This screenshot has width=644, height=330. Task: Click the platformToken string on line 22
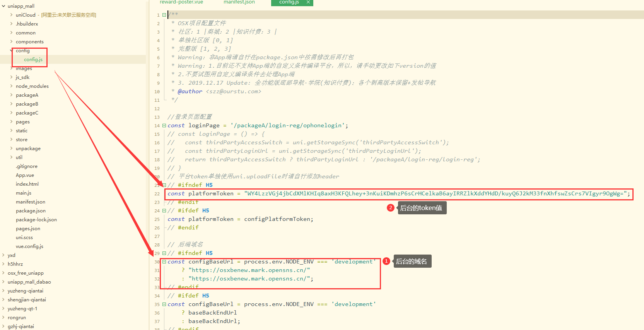pyautogui.click(x=435, y=194)
